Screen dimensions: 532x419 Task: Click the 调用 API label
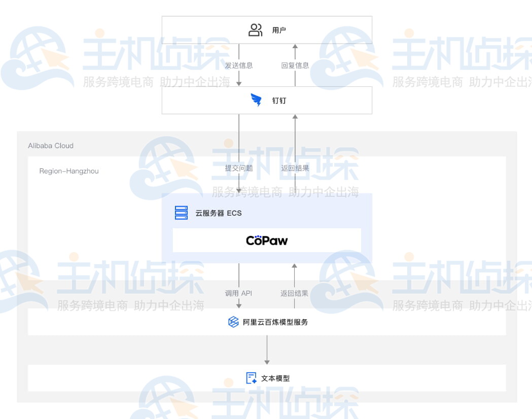click(x=238, y=293)
